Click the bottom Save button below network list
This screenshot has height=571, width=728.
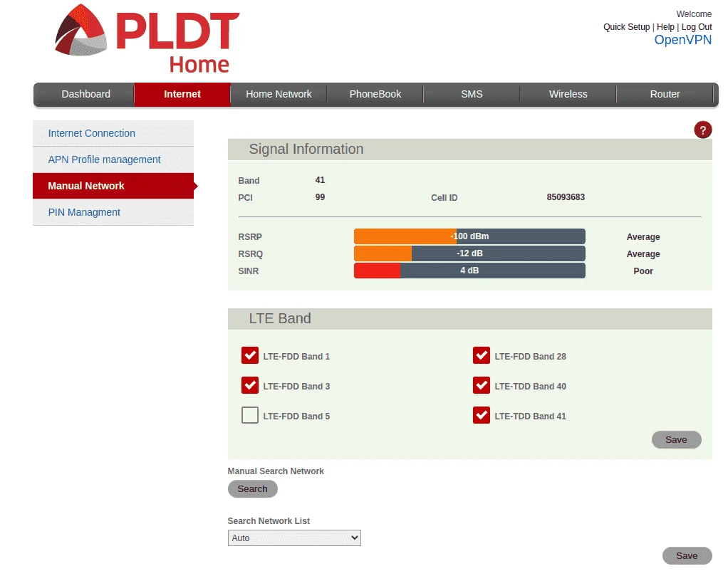pos(687,555)
